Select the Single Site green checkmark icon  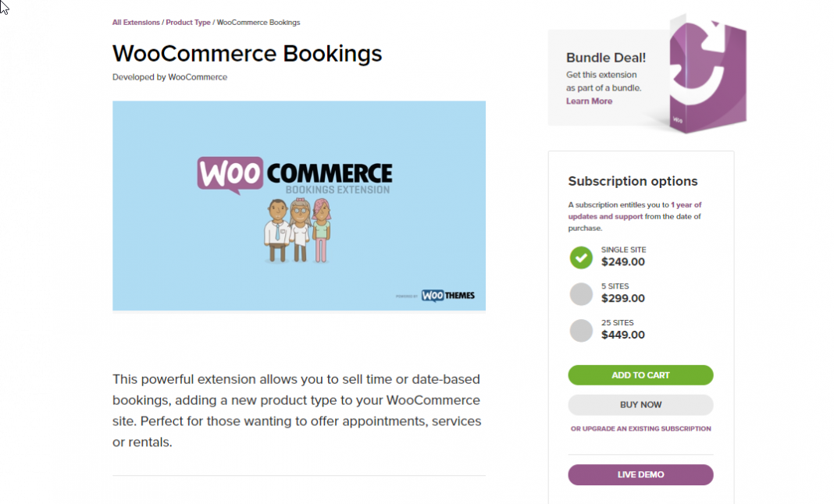point(581,257)
